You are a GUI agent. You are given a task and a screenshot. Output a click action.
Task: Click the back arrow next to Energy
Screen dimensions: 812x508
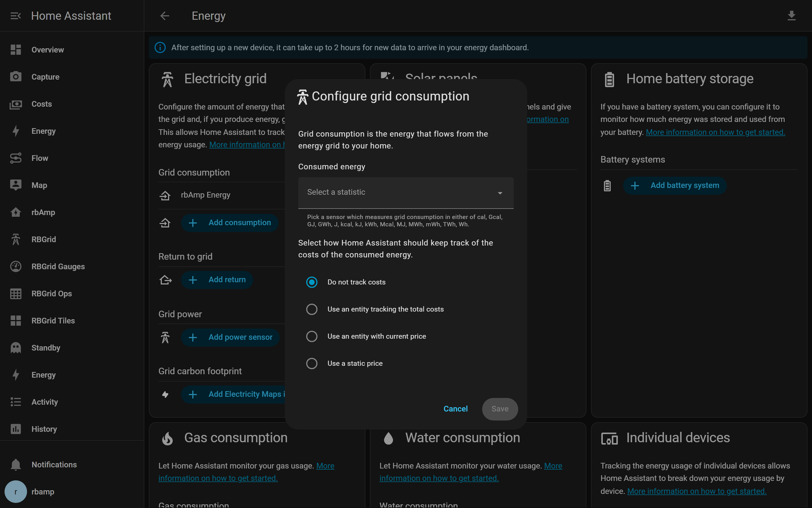point(165,16)
